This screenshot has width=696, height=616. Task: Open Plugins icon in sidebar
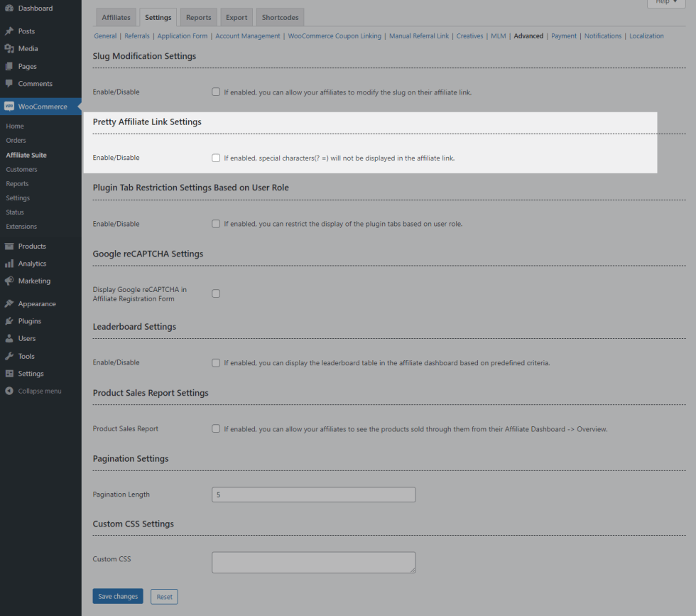click(x=9, y=321)
